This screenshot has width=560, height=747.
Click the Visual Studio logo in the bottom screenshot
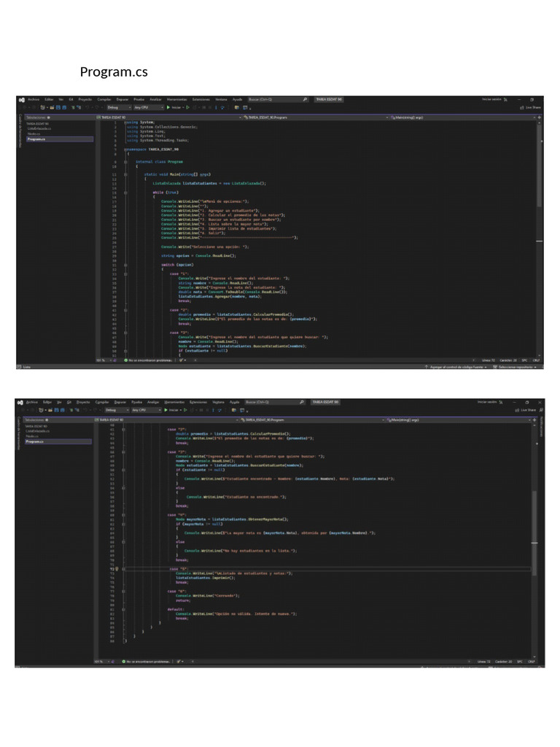20,402
